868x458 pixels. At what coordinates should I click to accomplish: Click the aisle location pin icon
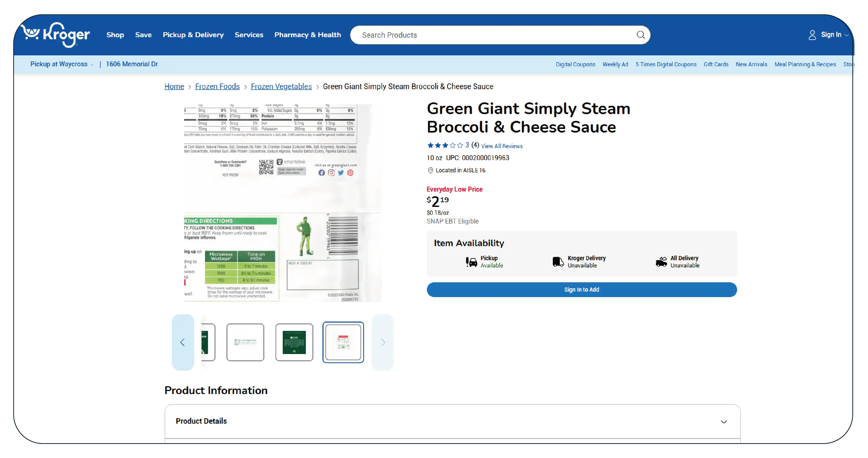(430, 170)
